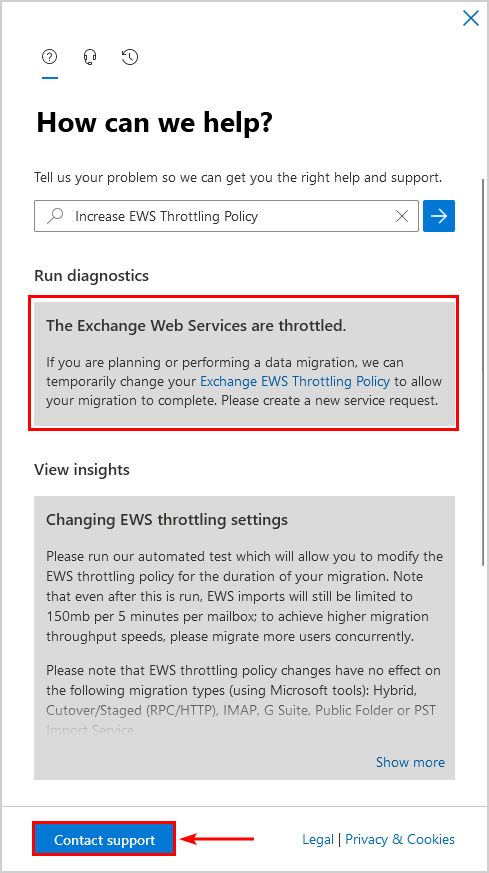
Task: Click the View insights heading
Action: point(82,469)
